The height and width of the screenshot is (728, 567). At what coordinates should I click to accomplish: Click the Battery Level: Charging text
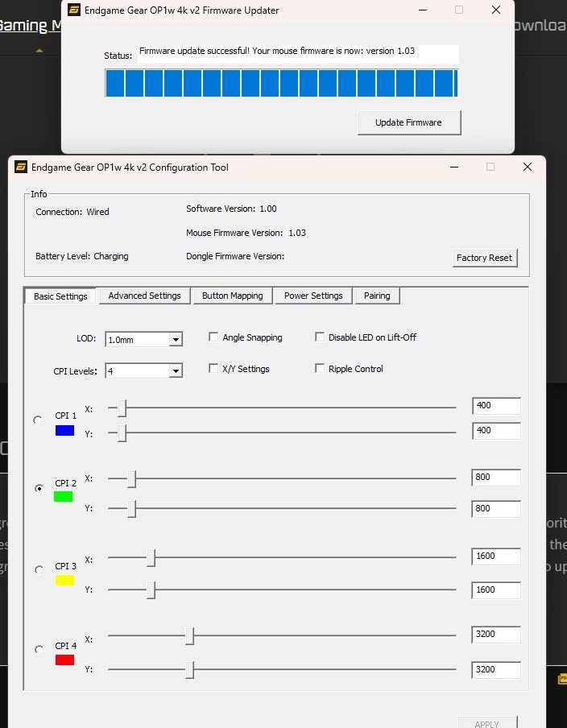click(82, 256)
